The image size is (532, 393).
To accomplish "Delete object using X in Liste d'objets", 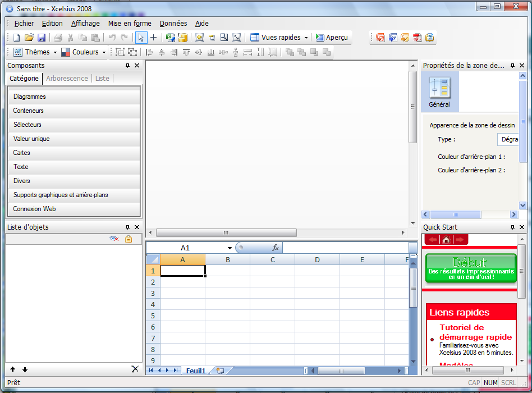I will (135, 369).
